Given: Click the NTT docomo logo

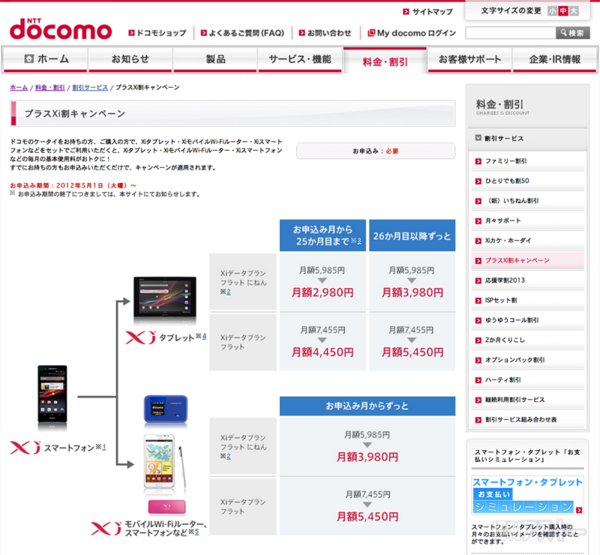Looking at the screenshot, I should pyautogui.click(x=61, y=29).
